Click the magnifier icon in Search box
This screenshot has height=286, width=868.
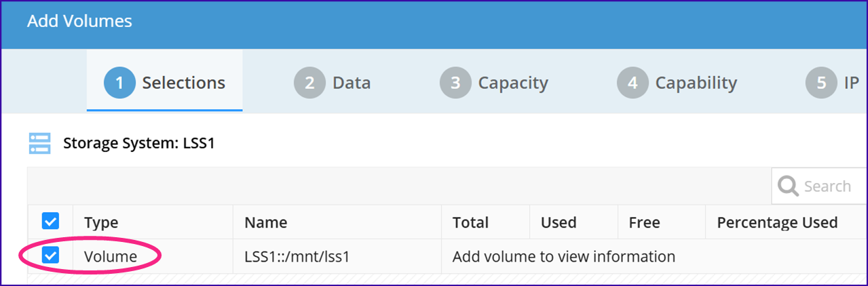click(788, 186)
